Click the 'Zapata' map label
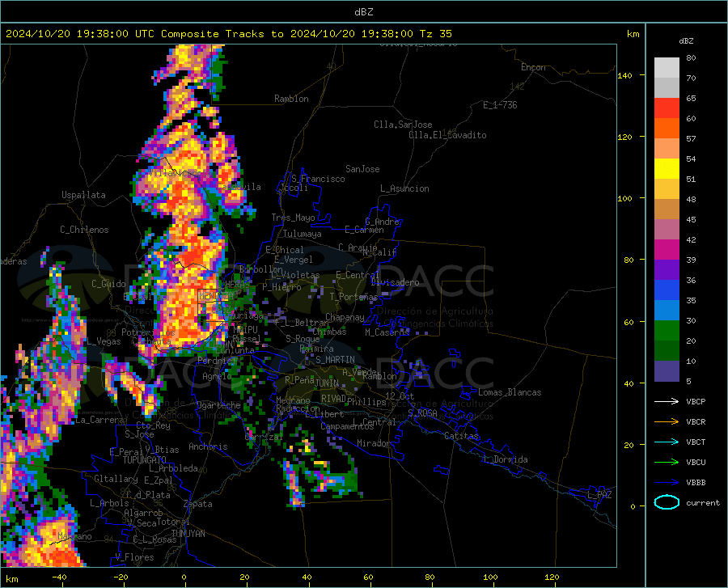This screenshot has width=728, height=588. (x=198, y=504)
